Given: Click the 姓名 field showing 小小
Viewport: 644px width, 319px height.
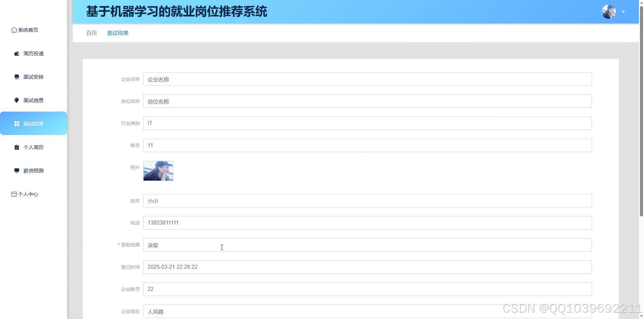Looking at the screenshot, I should [x=367, y=201].
